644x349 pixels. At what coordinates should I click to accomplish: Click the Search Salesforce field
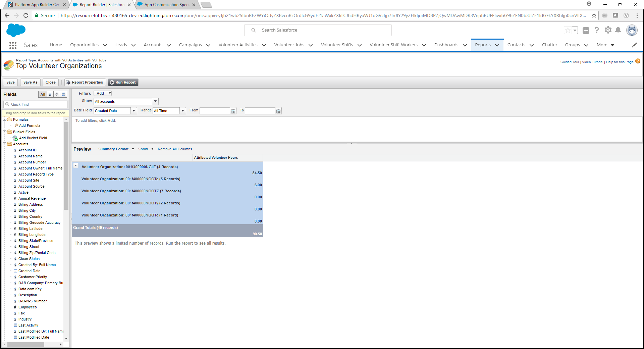coord(318,30)
